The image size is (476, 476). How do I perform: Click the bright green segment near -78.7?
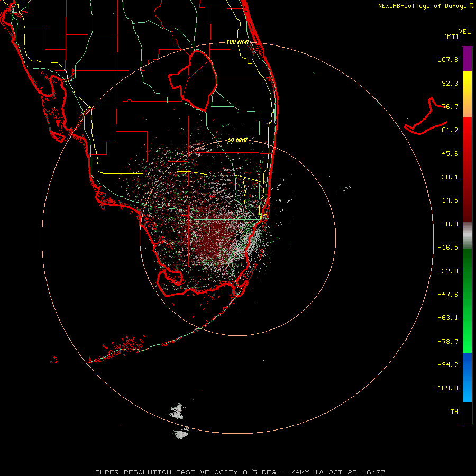[x=467, y=342]
